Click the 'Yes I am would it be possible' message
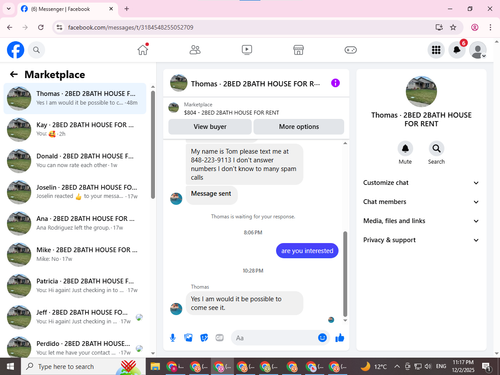This screenshot has width=500, height=375. coord(244,303)
